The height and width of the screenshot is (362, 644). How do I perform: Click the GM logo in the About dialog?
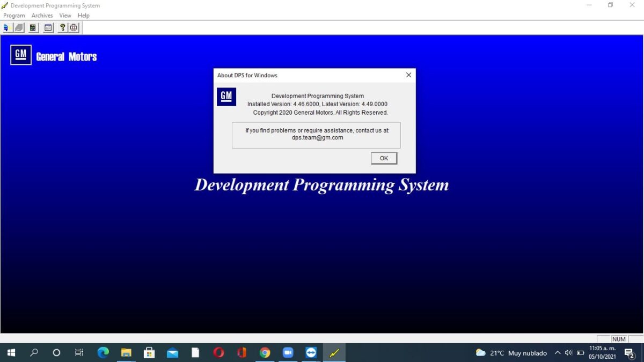[x=226, y=97]
